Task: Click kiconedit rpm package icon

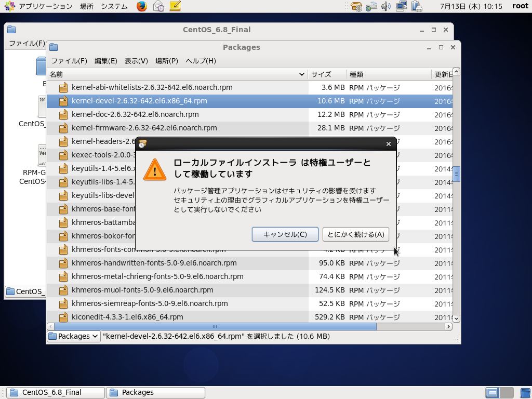Action: 63,317
